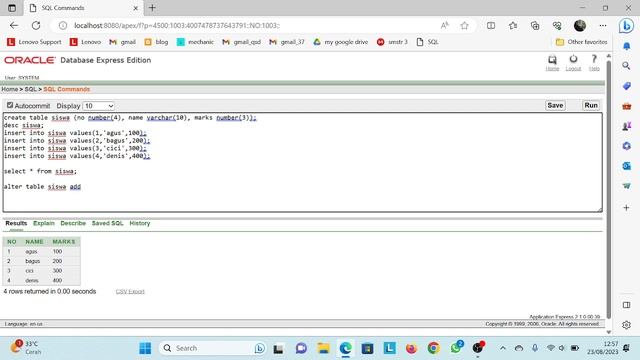Add sidebar app with plus icon
The width and height of the screenshot is (640, 360).
click(627, 207)
